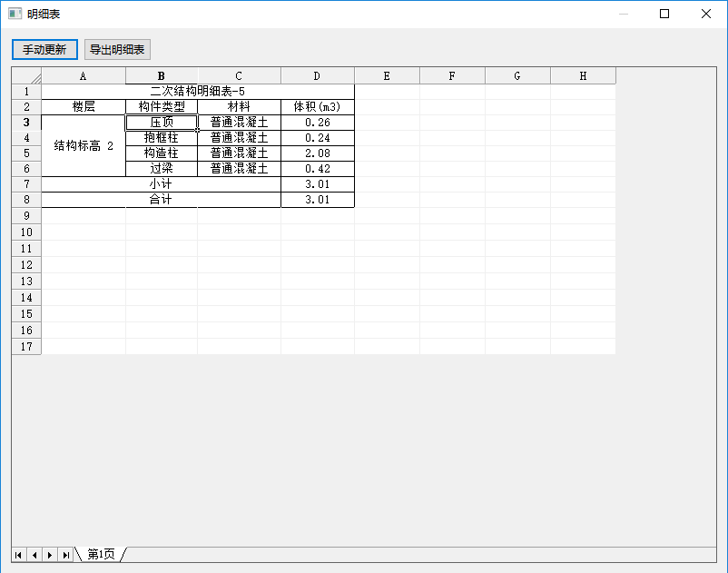Select column B header
The height and width of the screenshot is (573, 728).
(161, 75)
